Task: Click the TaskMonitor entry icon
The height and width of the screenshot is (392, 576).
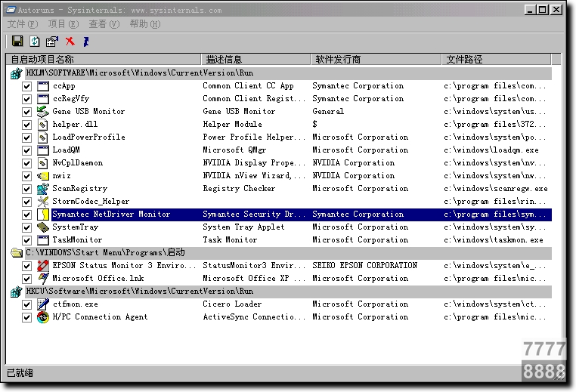Action: [x=43, y=240]
